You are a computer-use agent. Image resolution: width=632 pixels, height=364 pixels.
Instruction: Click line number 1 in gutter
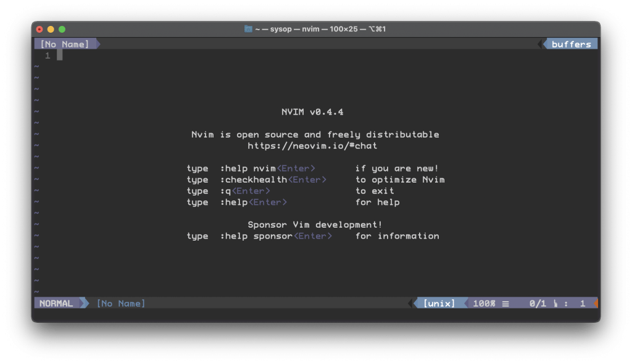point(48,56)
